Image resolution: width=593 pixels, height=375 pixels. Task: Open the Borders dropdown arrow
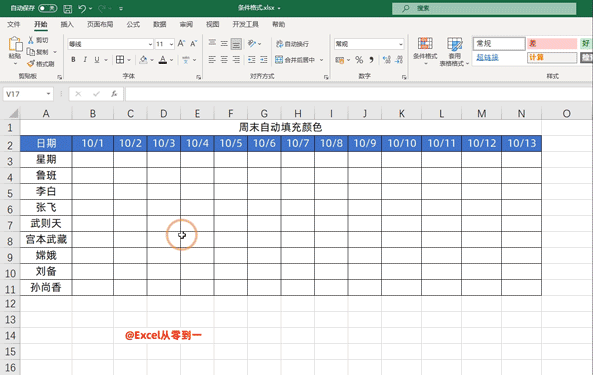tap(129, 60)
